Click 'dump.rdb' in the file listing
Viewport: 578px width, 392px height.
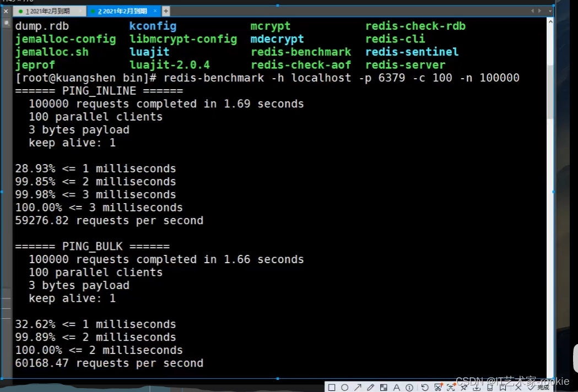42,26
